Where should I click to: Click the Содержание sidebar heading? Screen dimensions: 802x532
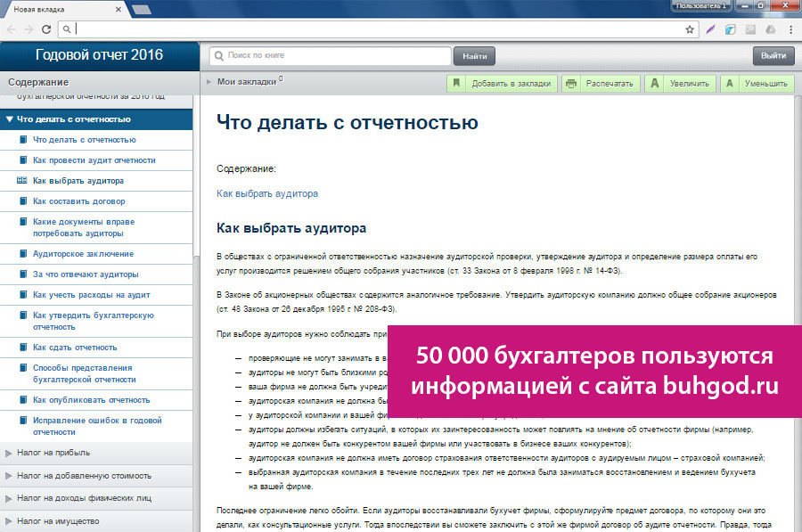(38, 82)
